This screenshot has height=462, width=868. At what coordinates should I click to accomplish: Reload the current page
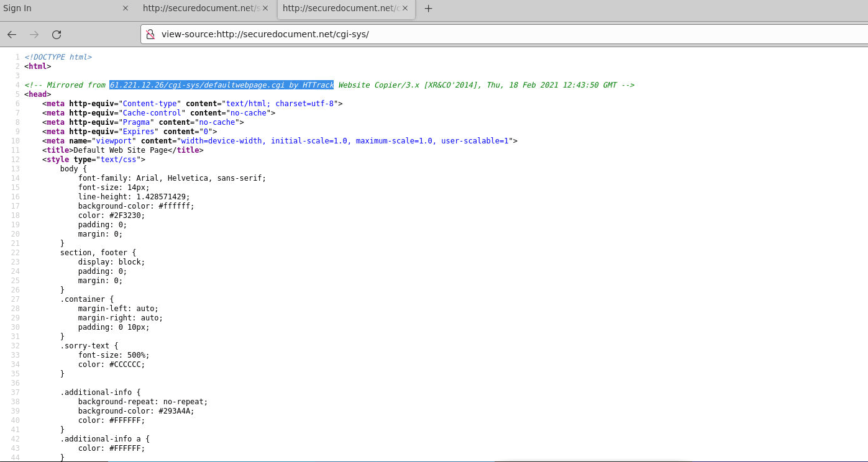pyautogui.click(x=57, y=35)
